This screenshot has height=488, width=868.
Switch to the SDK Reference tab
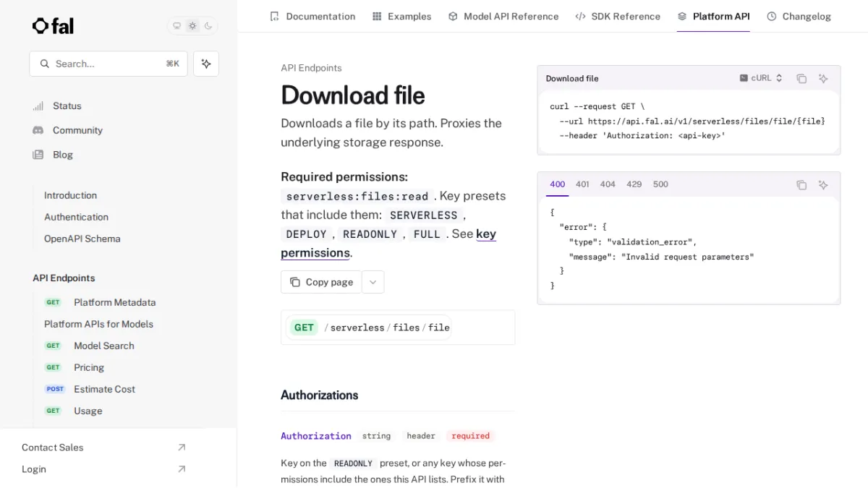[618, 16]
